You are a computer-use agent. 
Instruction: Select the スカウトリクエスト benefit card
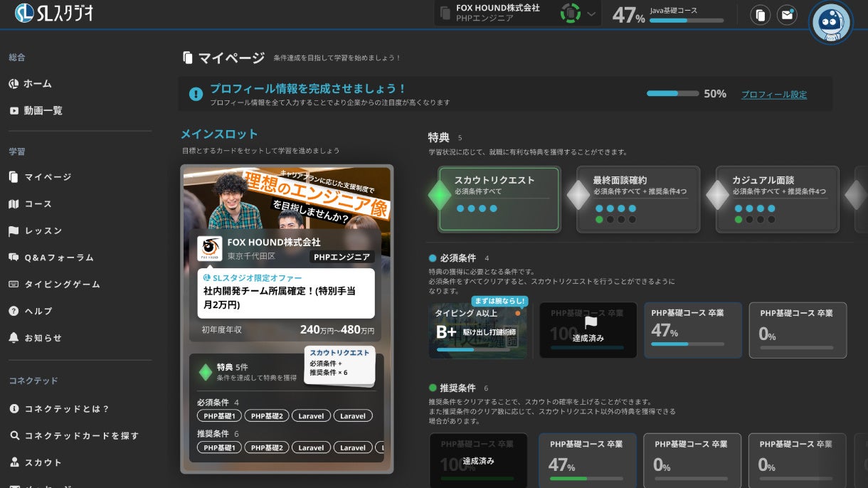pos(499,200)
